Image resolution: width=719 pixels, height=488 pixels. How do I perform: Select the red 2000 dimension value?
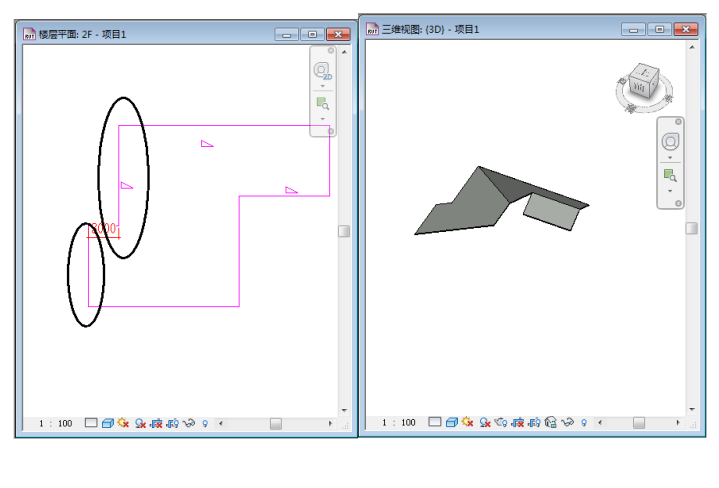[x=103, y=230]
